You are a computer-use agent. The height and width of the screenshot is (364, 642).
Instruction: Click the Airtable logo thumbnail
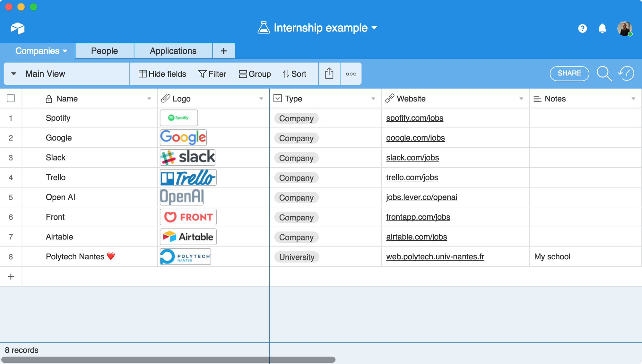(x=188, y=237)
